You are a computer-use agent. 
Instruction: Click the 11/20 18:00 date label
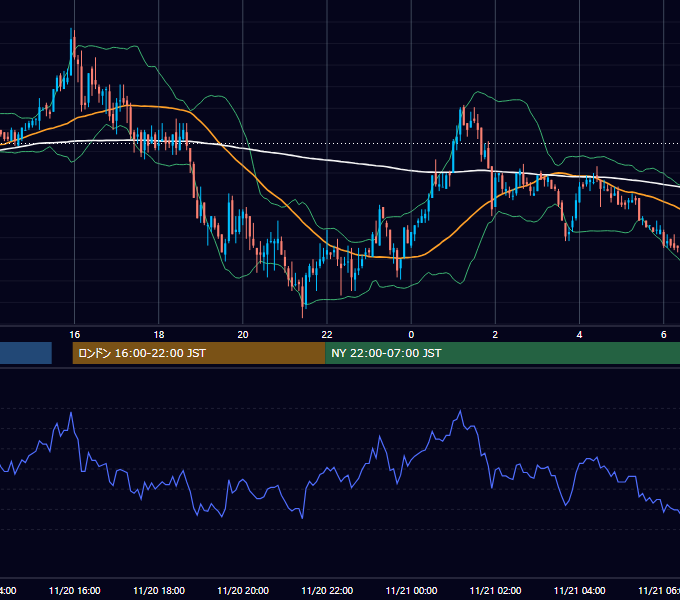[159, 590]
